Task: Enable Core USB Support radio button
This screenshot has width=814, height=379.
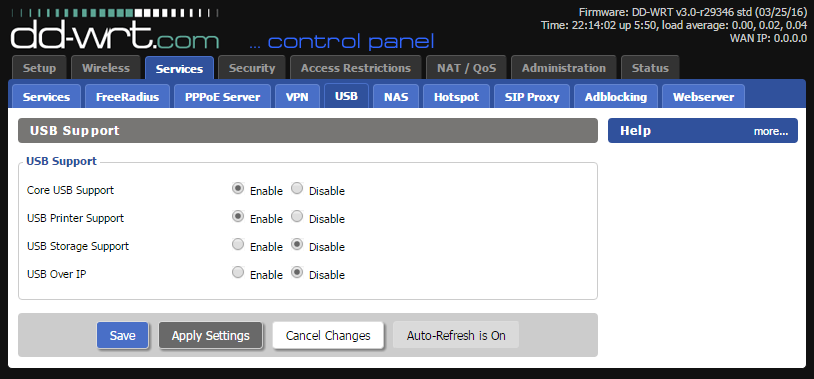Action: coord(238,189)
